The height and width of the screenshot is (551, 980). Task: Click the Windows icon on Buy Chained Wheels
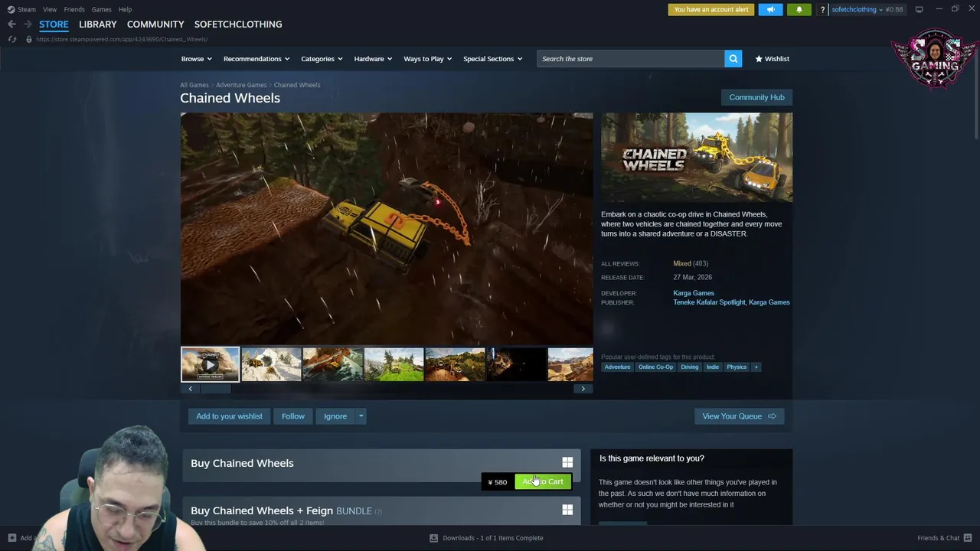point(567,462)
